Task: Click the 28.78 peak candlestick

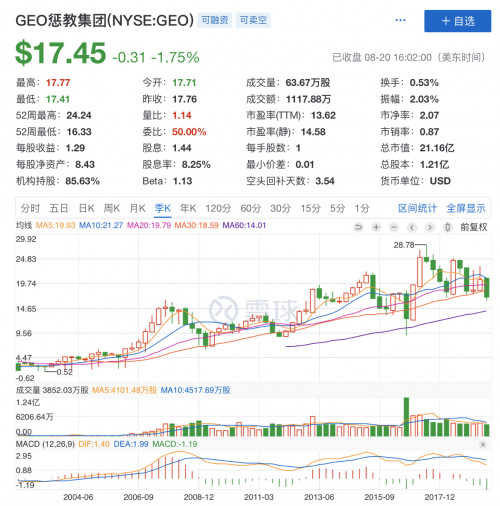Action: click(426, 255)
